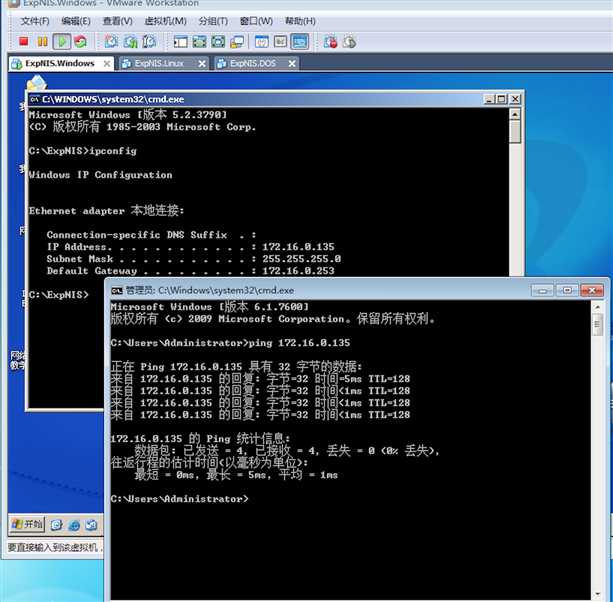Click the Suspend VM pause icon
The width and height of the screenshot is (613, 602).
43,41
